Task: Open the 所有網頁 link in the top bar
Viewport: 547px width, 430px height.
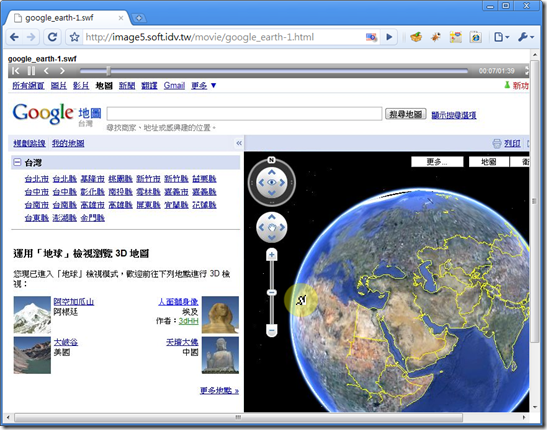Action: pos(28,85)
